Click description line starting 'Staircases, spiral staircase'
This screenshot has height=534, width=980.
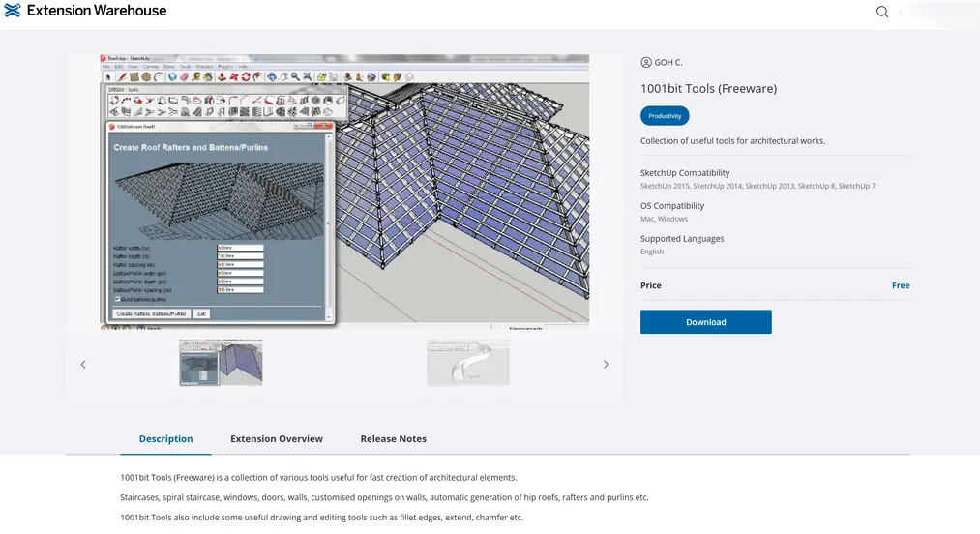coord(384,498)
